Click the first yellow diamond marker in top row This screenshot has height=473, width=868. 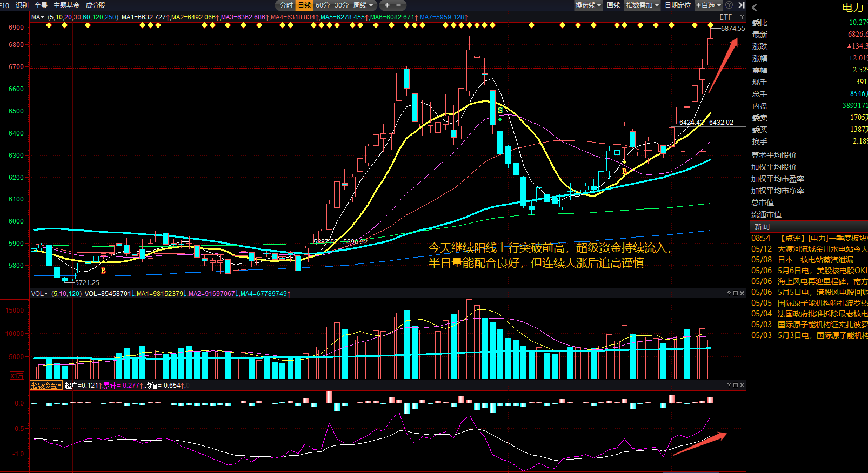[x=49, y=25]
